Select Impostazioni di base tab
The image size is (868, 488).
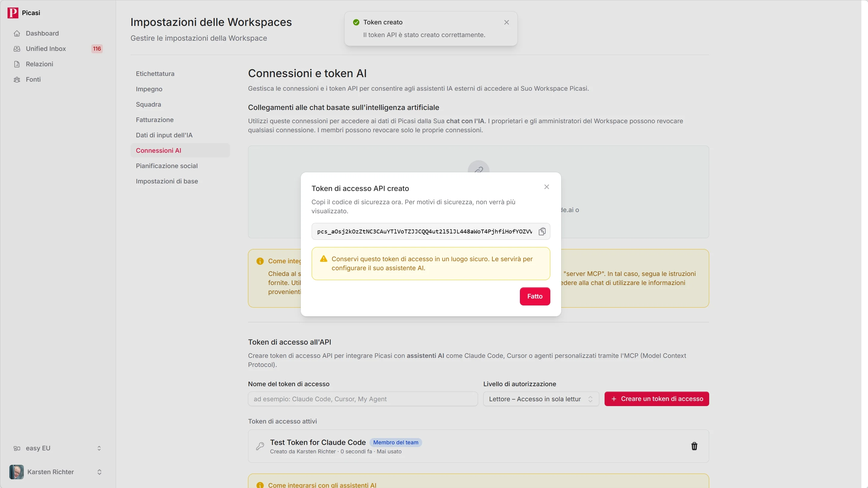click(180, 181)
